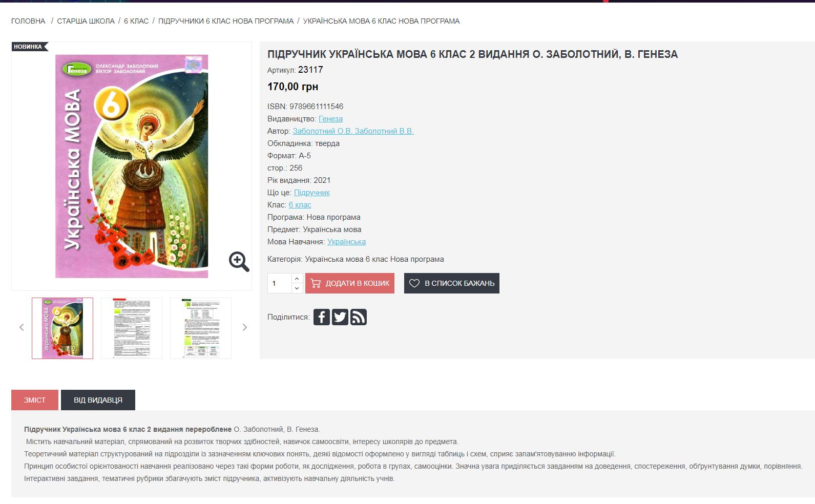
Task: Share the book on Twitter
Action: [x=340, y=317]
